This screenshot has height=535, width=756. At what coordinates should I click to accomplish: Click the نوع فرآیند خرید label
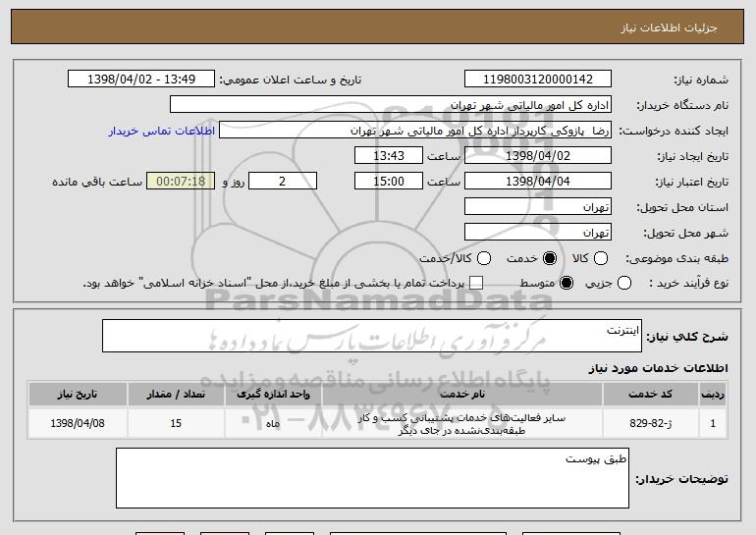coord(688,284)
